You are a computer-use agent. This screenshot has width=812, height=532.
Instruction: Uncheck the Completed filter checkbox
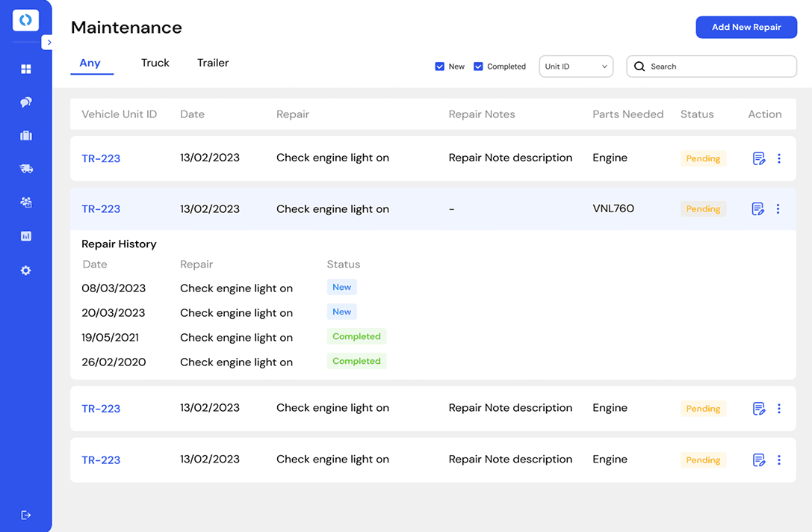coord(478,66)
